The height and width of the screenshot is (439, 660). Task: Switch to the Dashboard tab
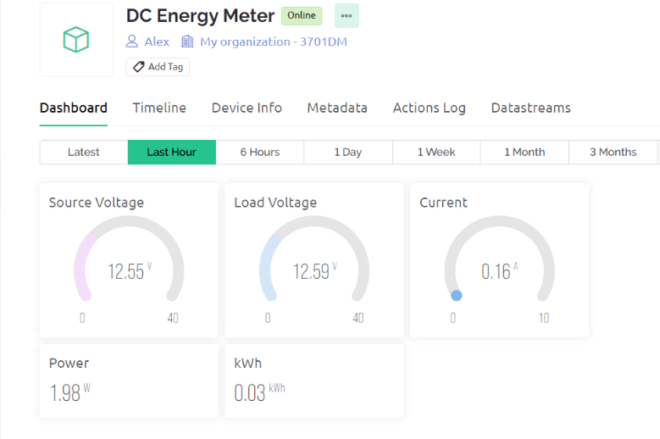[73, 108]
